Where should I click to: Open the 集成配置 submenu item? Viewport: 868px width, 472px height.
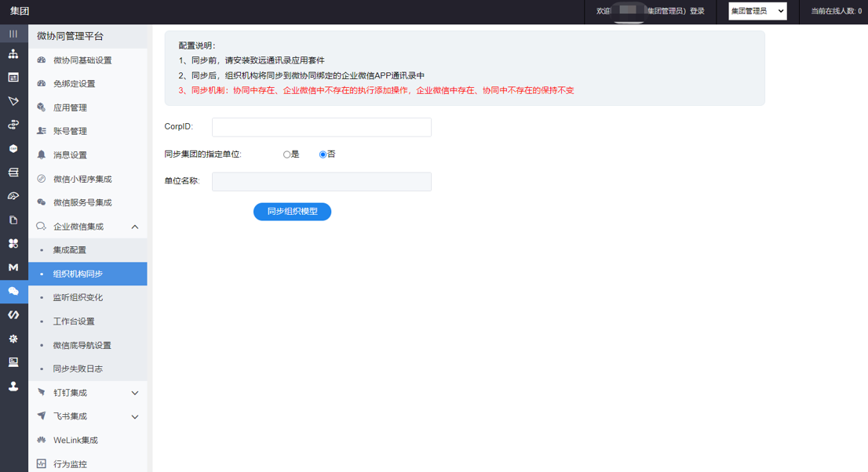pos(70,250)
